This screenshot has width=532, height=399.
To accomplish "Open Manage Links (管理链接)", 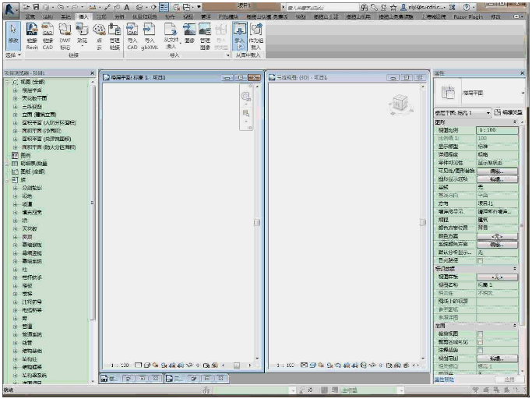I will (x=115, y=37).
